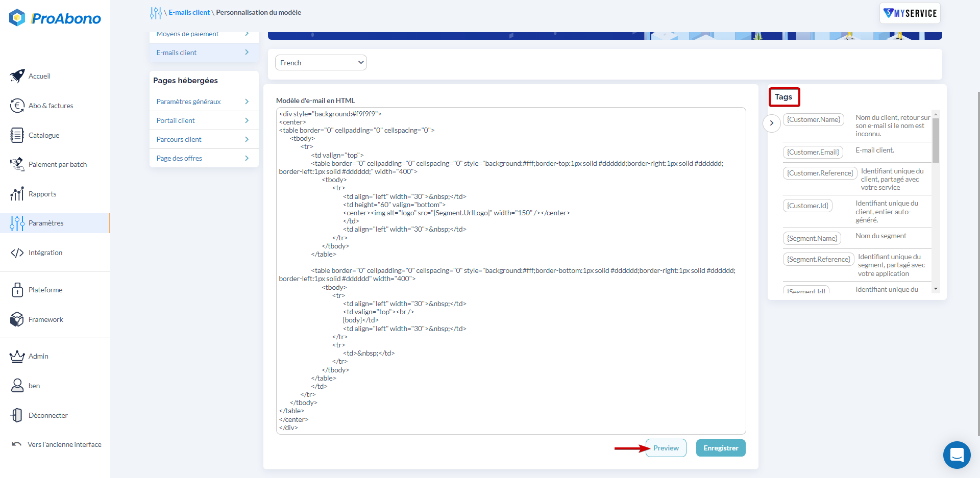The height and width of the screenshot is (478, 980).
Task: Open Rapports chart icon
Action: point(17,194)
